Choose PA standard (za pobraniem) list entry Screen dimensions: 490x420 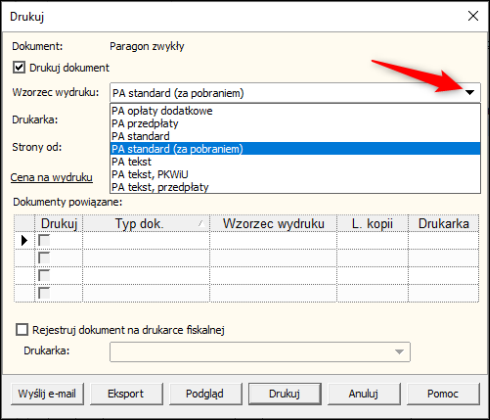click(x=295, y=149)
